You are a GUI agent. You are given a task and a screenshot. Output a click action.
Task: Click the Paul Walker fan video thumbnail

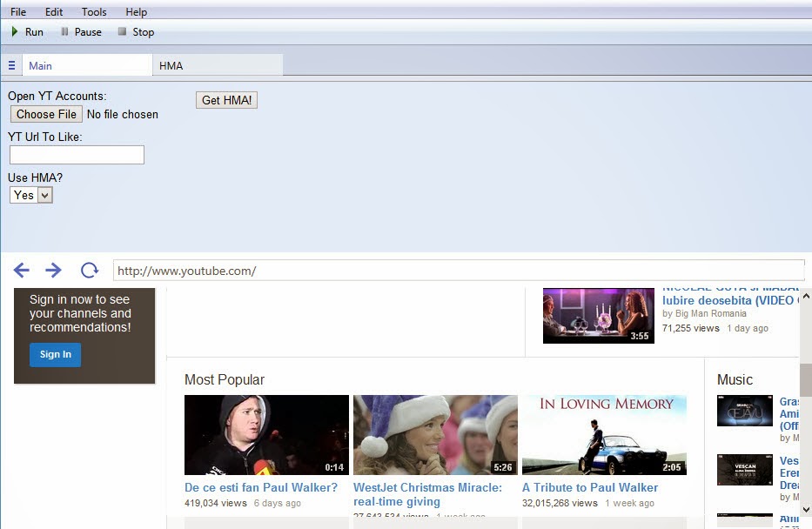[266, 435]
